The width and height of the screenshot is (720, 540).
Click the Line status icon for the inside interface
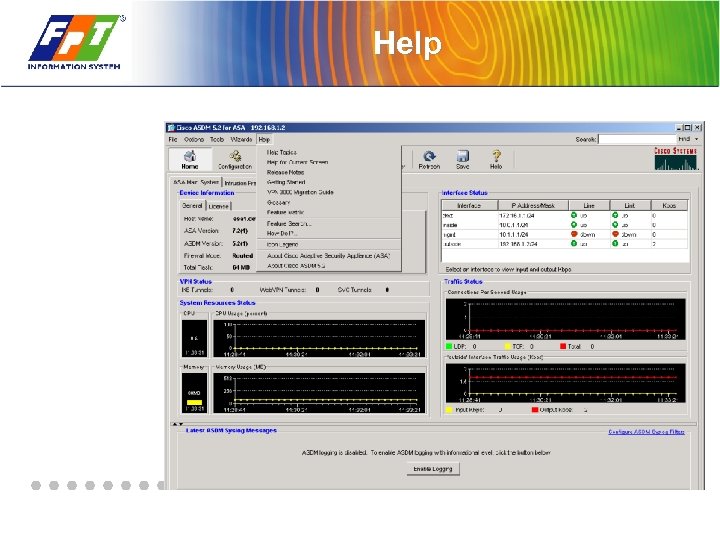574,225
